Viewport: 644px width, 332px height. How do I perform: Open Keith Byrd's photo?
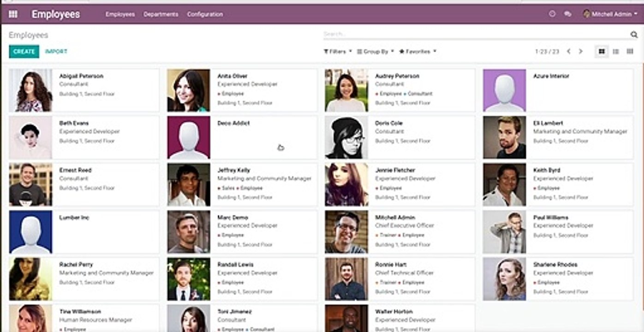pos(505,184)
